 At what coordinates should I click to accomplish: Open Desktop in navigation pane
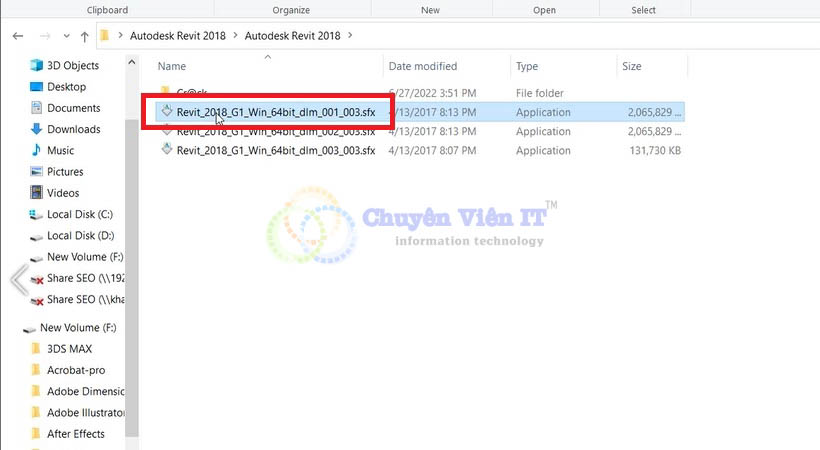[x=66, y=87]
